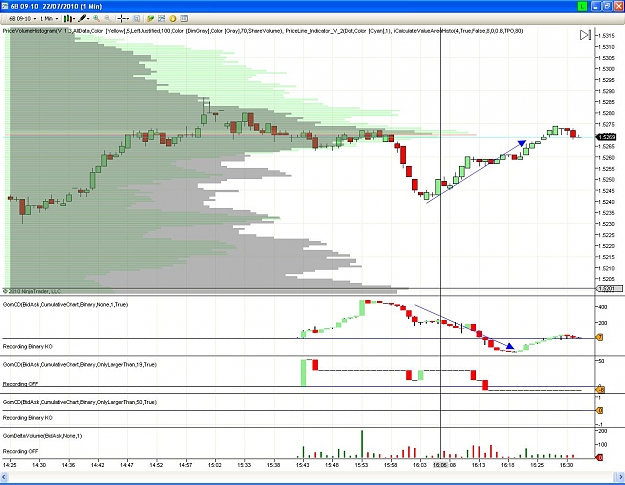Click the window title 6B 09-10 22/07/2010
The image size is (625, 485).
56,6
